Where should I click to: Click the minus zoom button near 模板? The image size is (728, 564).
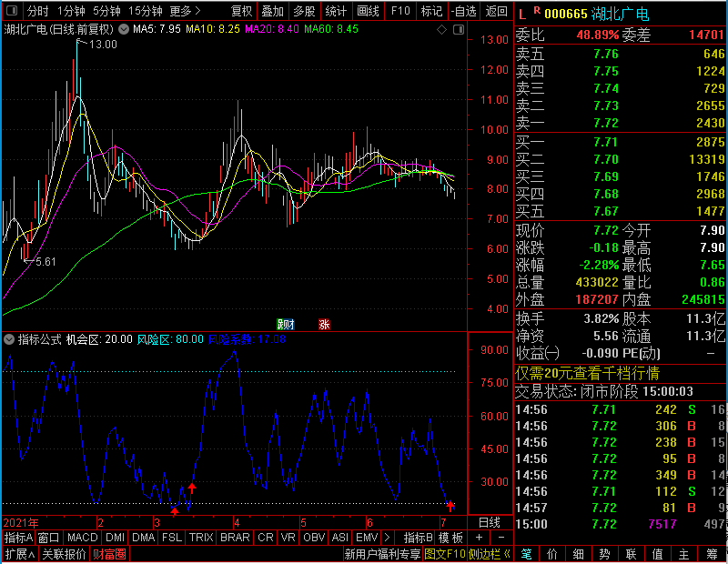point(501,538)
